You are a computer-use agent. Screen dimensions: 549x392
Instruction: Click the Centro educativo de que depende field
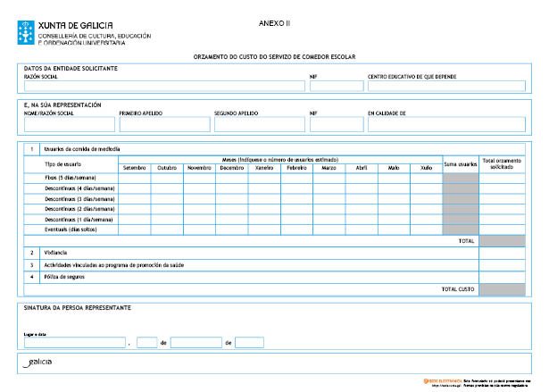(446, 87)
